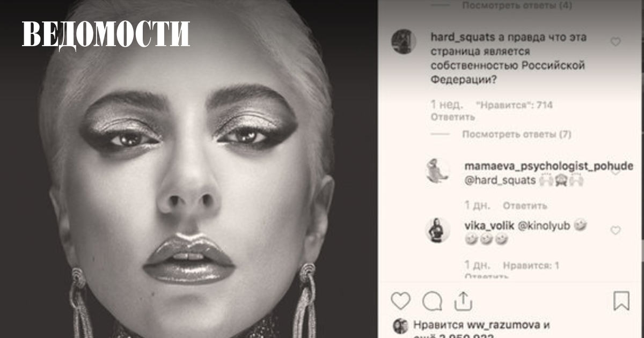Expand "Посмотреть ответы (4)" replies
Screen dimensions: 644x338
tap(517, 5)
